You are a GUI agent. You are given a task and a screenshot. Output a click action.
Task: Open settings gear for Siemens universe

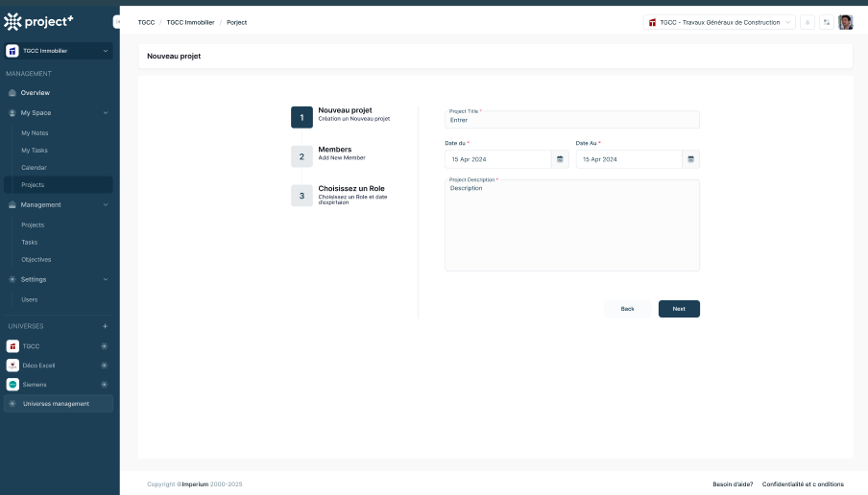[x=104, y=385]
